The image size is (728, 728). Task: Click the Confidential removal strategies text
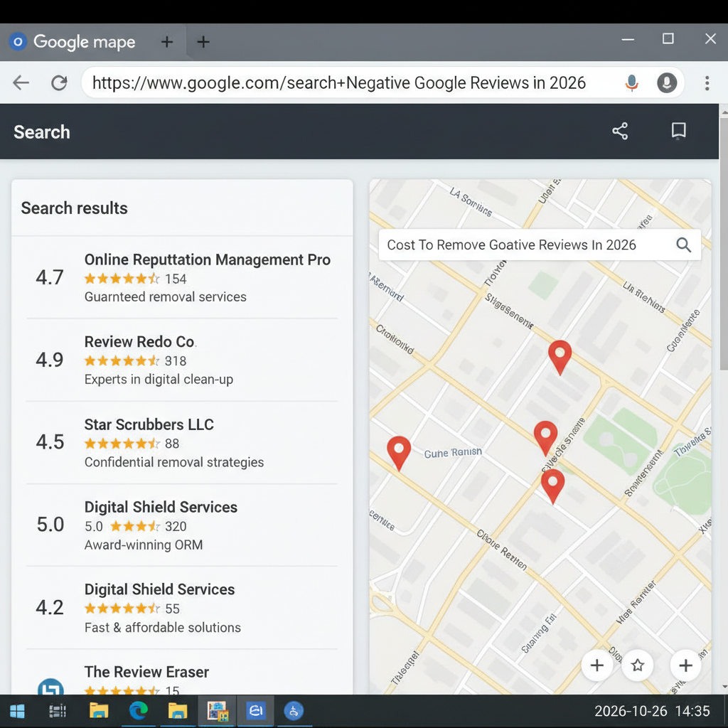click(x=173, y=462)
